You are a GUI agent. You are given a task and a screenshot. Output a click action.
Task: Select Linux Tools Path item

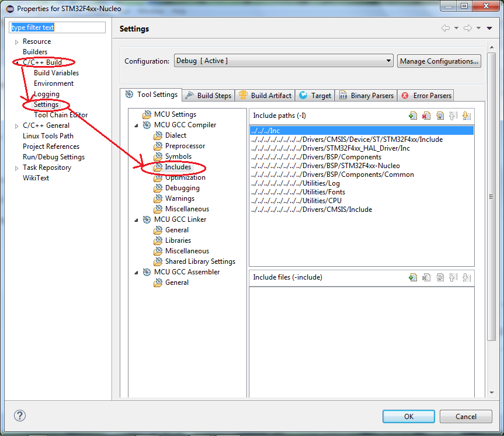[48, 136]
